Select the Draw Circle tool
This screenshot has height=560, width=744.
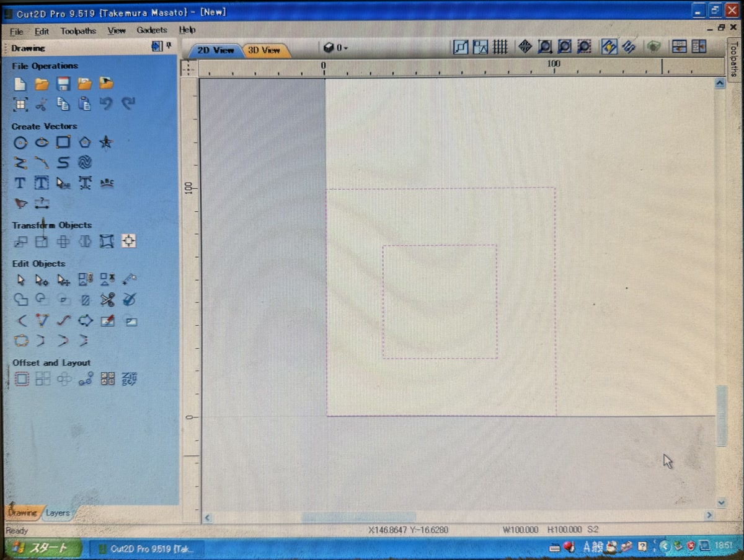pos(20,143)
